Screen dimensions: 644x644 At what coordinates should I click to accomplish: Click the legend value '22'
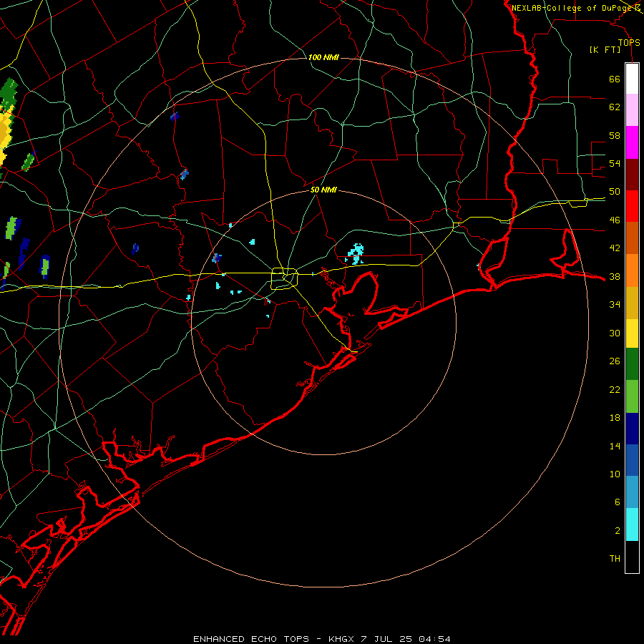click(615, 390)
